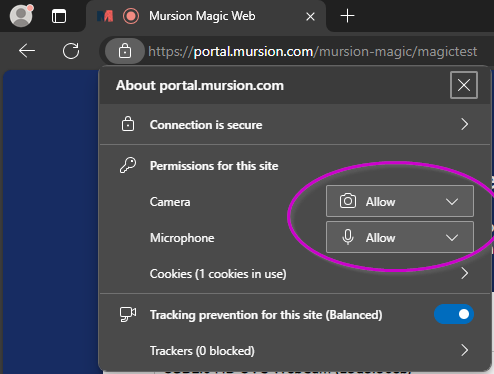494x374 pixels.
Task: Close the About portal.mursion.com popup
Action: [464, 85]
